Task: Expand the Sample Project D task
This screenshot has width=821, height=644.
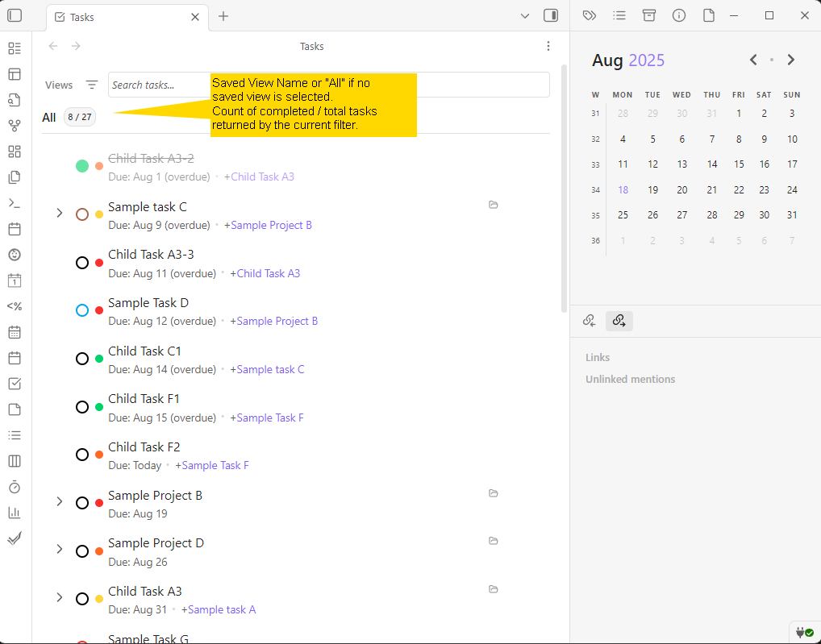Action: click(59, 550)
